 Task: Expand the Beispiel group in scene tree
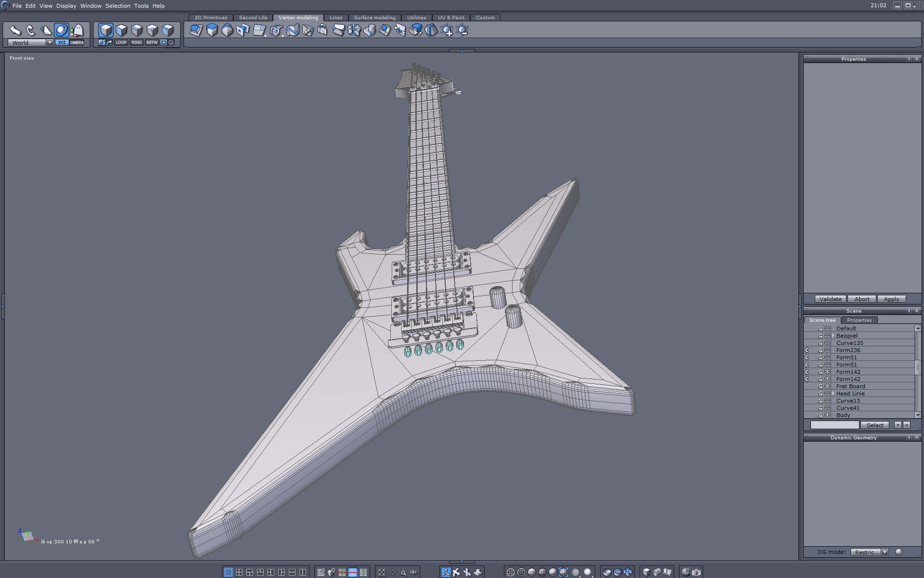click(x=834, y=336)
